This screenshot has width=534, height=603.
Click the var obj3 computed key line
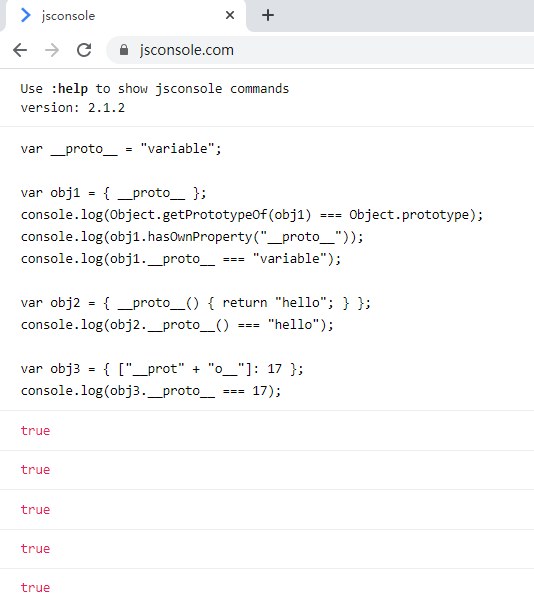162,369
